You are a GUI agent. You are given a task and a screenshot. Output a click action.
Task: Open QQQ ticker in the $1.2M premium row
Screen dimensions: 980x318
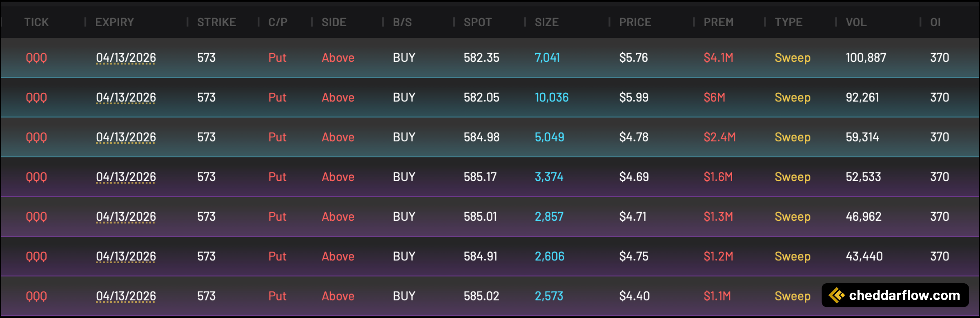point(36,256)
